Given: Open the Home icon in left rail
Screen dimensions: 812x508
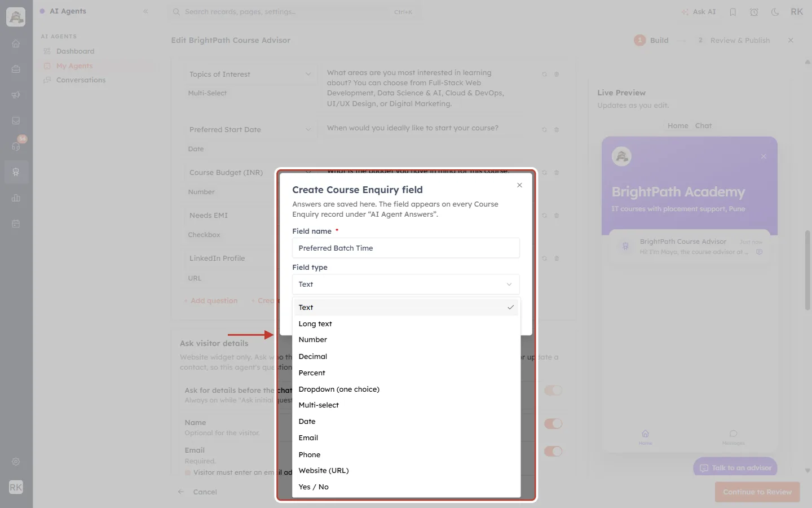Looking at the screenshot, I should [16, 43].
